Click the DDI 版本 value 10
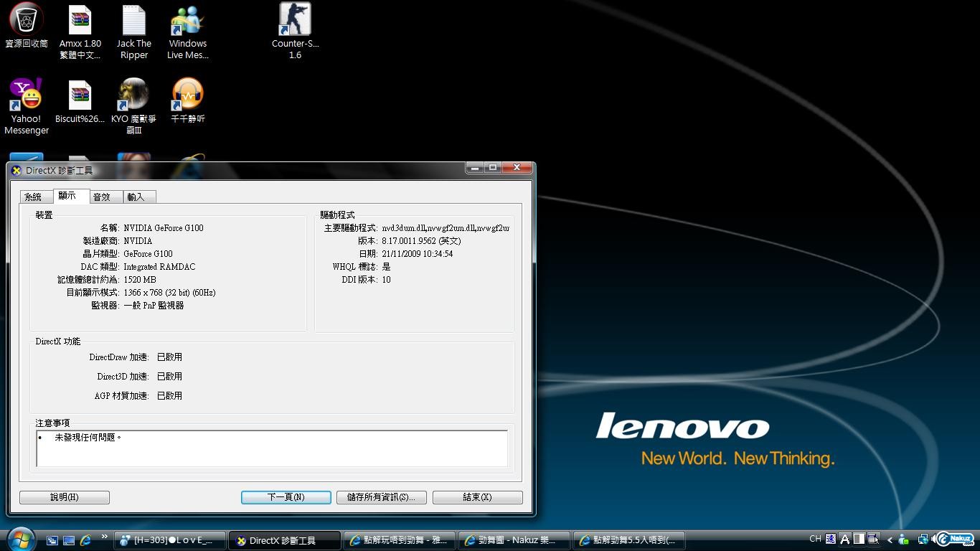The image size is (980, 551). point(386,280)
